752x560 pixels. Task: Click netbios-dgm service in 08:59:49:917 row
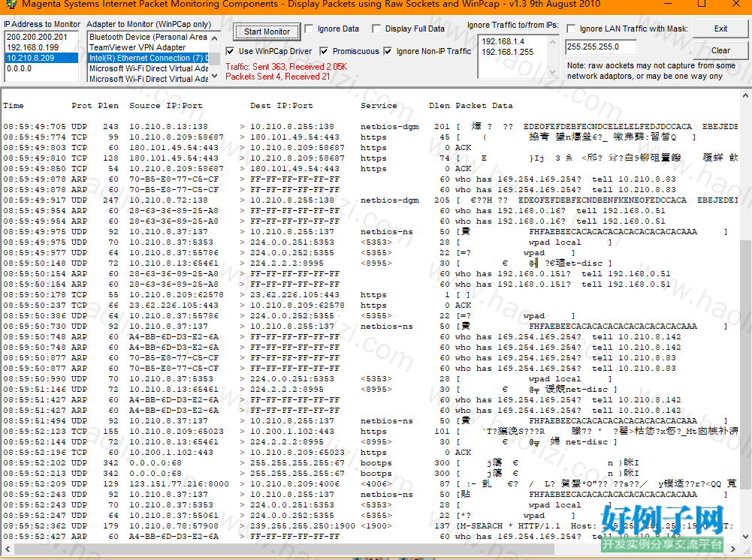tap(389, 200)
